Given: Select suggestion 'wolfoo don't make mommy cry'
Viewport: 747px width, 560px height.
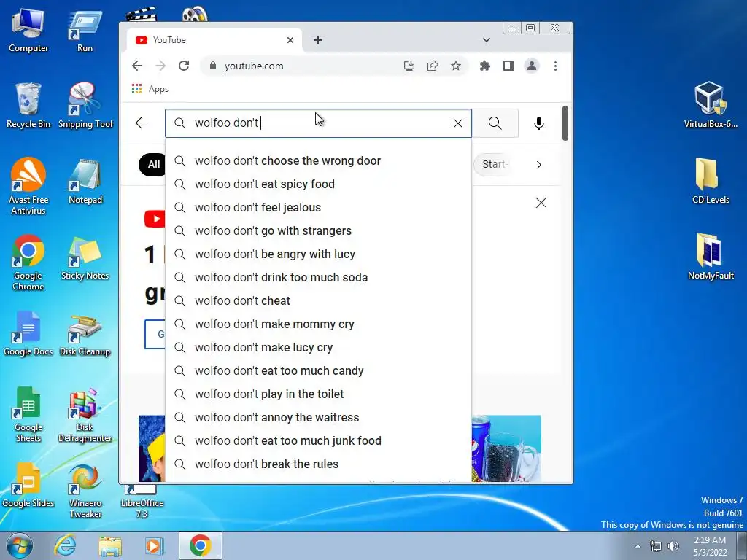Looking at the screenshot, I should coord(319,324).
